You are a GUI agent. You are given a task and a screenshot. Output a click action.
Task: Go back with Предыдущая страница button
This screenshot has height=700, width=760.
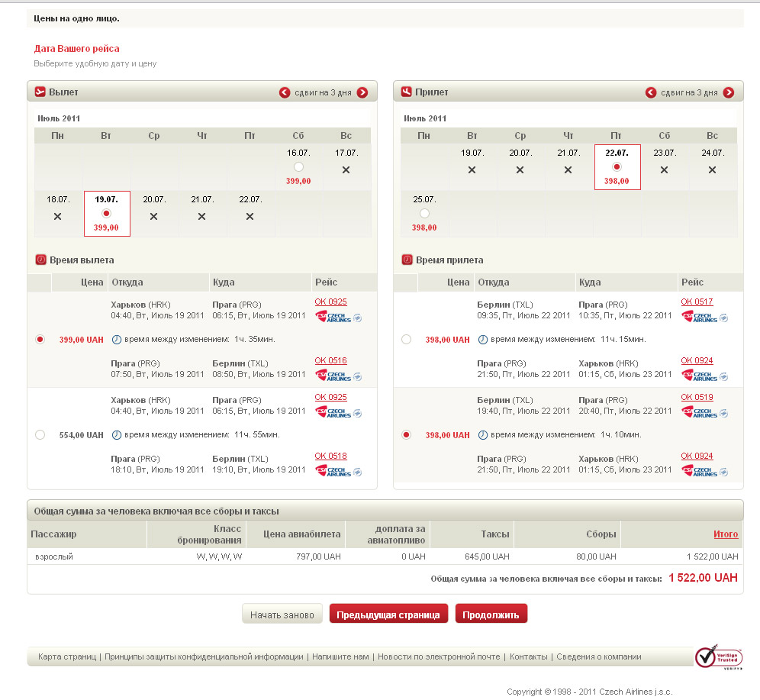click(388, 615)
